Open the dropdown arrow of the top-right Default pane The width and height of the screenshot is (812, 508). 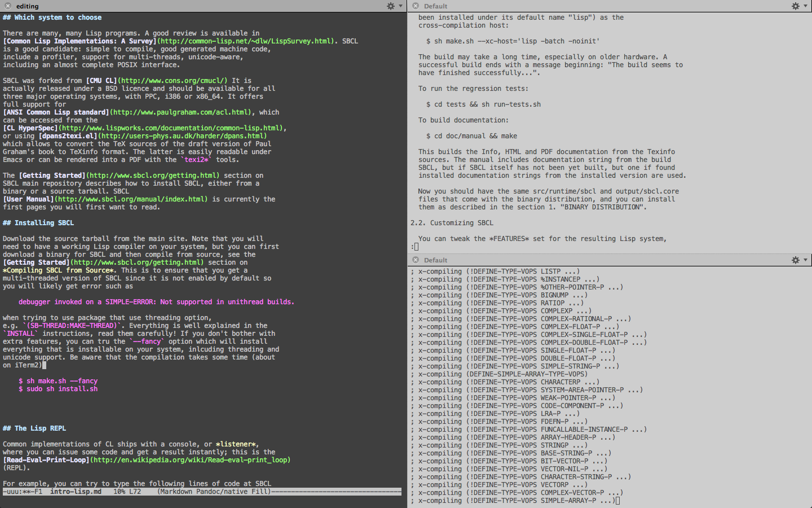(805, 6)
